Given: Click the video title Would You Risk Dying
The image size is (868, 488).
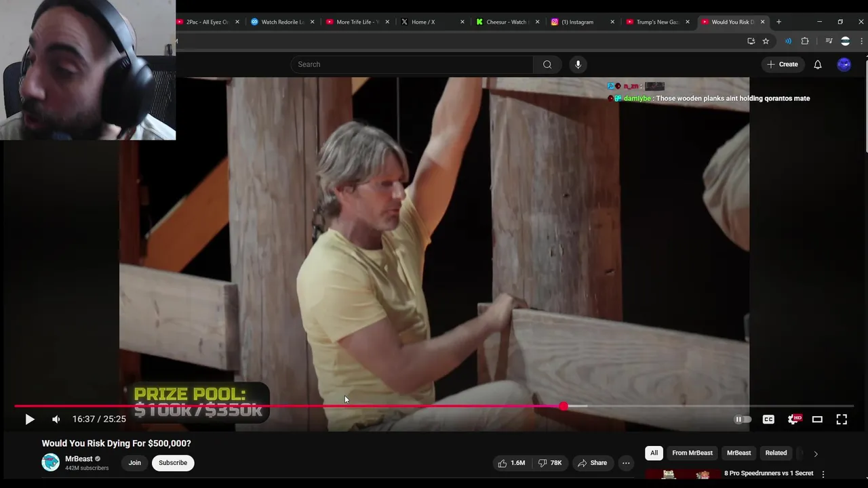Looking at the screenshot, I should 116,443.
